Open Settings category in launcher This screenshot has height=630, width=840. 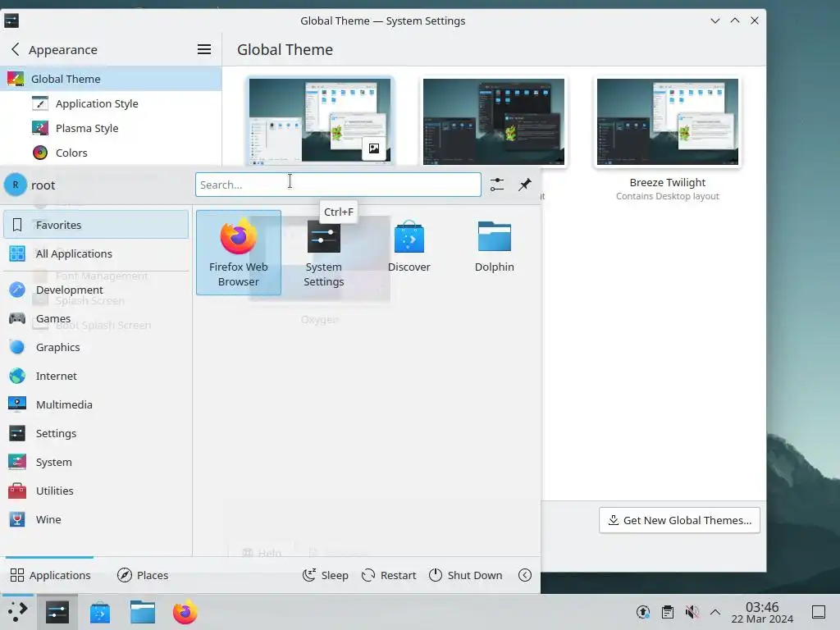[x=96, y=433]
